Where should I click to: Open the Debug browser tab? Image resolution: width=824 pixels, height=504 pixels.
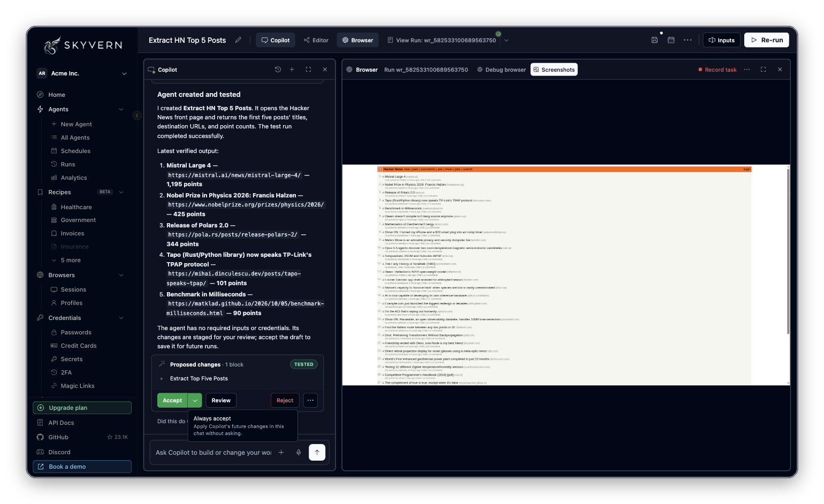(x=501, y=70)
